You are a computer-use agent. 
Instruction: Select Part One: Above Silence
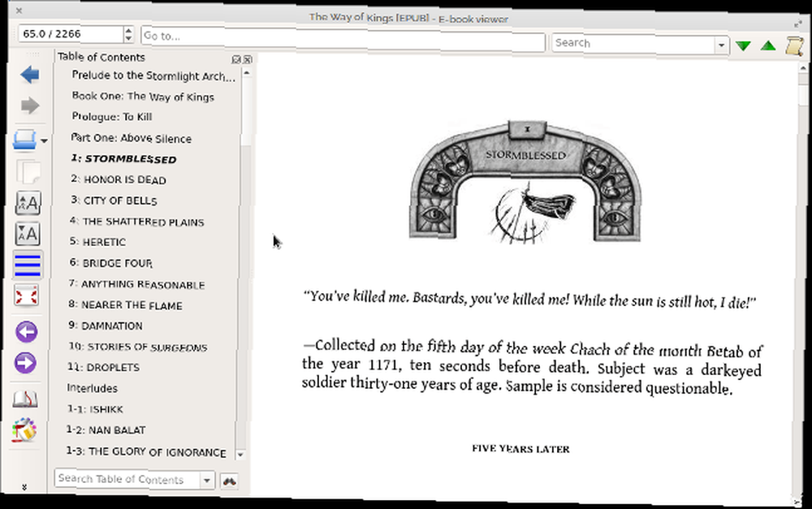pyautogui.click(x=131, y=138)
